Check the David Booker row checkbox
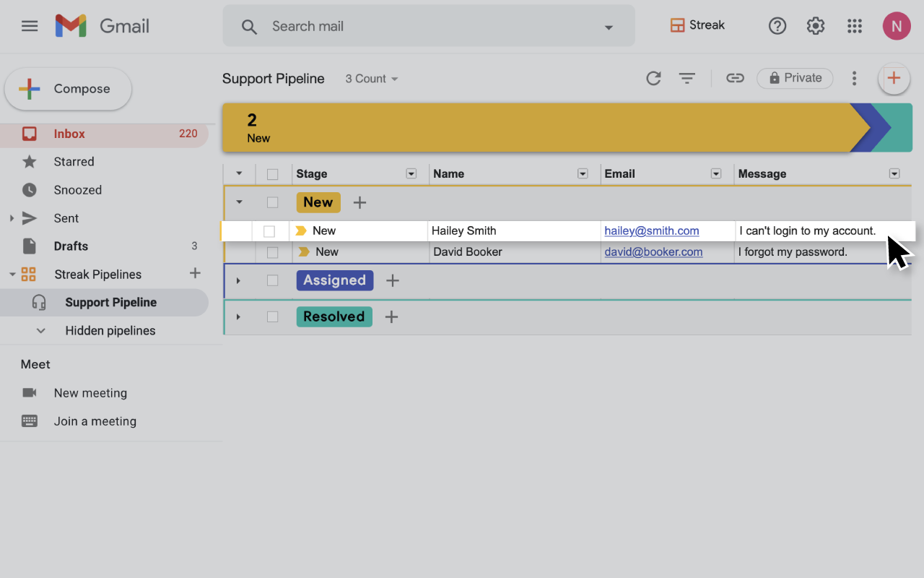 click(x=272, y=252)
